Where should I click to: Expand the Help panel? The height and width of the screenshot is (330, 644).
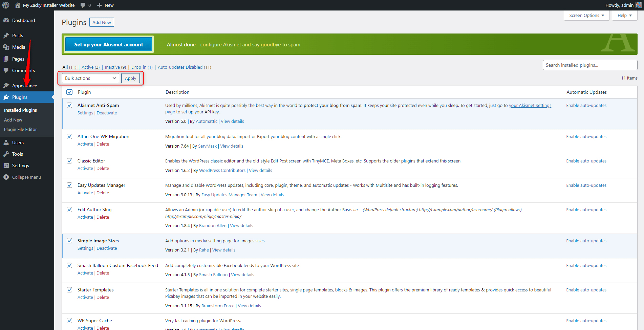624,16
